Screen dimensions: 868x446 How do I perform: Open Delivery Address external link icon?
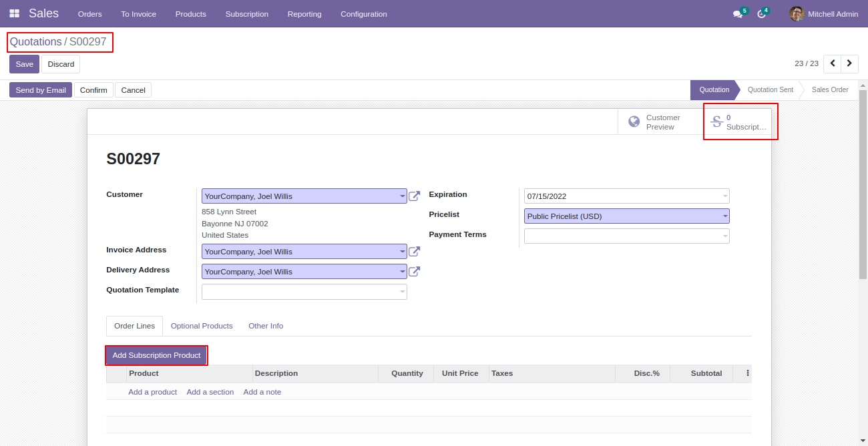[414, 272]
